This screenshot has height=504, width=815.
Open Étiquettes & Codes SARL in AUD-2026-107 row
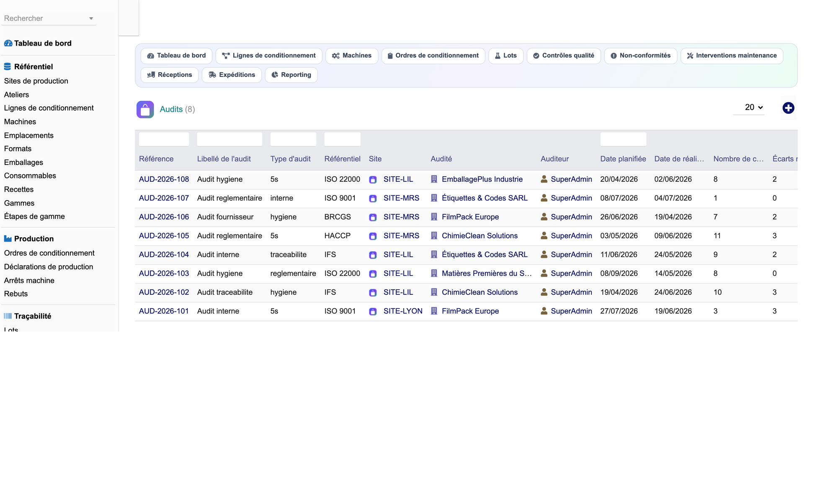485,198
